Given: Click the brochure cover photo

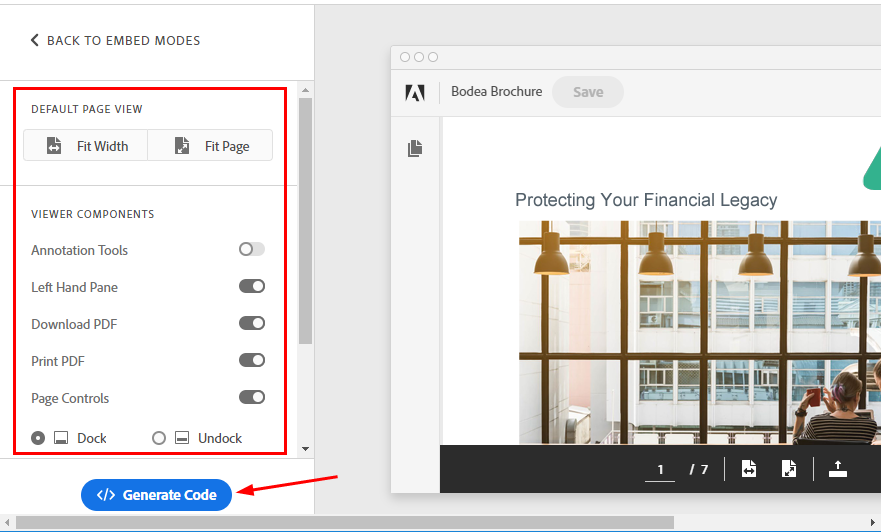Looking at the screenshot, I should pos(700,333).
